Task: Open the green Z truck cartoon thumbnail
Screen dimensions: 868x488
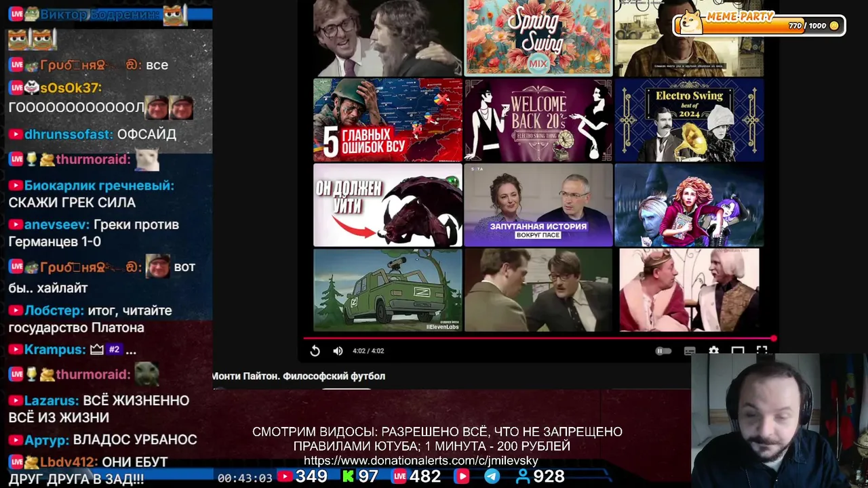Action: tap(388, 289)
